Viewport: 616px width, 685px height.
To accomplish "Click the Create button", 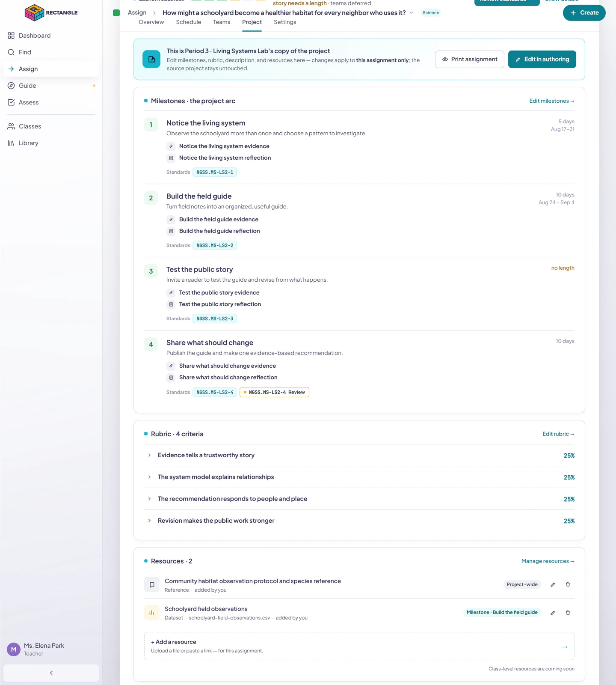I will [x=584, y=13].
